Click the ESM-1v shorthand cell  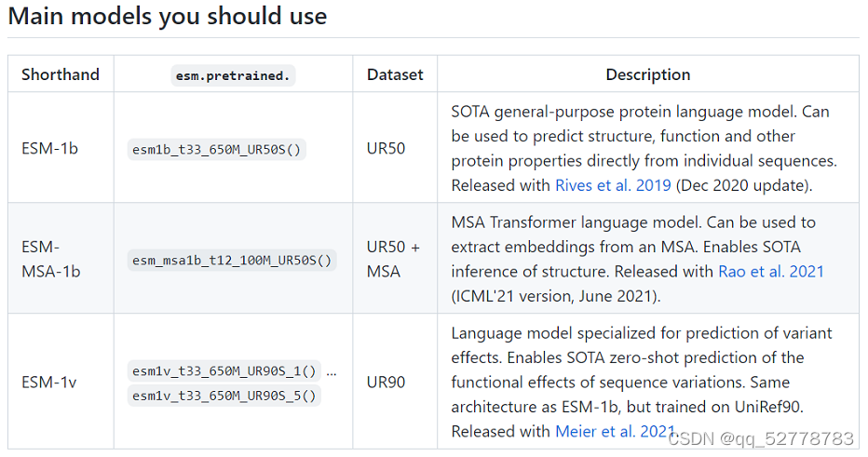point(48,383)
